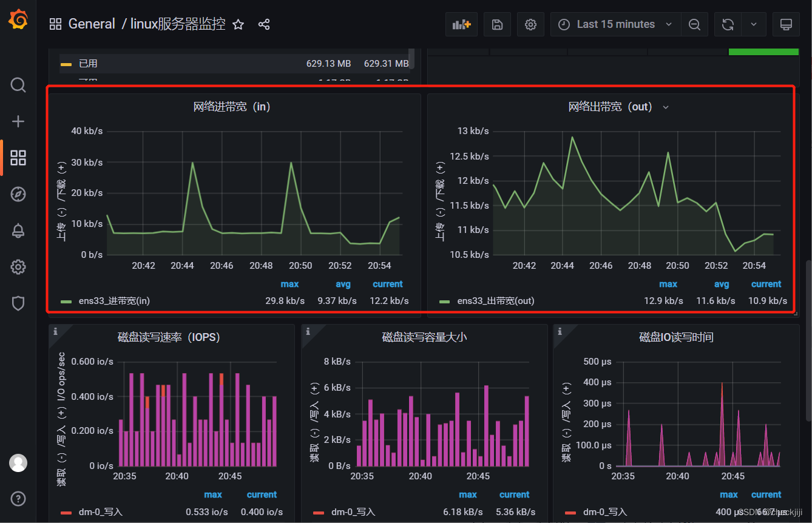Click the Grafana logo
The image size is (812, 523).
(x=18, y=19)
